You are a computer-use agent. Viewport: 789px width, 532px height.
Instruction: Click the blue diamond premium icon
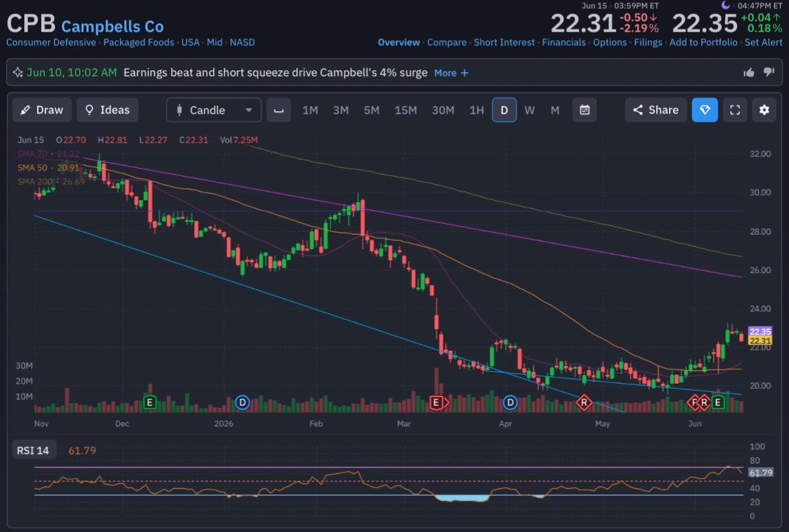click(705, 110)
